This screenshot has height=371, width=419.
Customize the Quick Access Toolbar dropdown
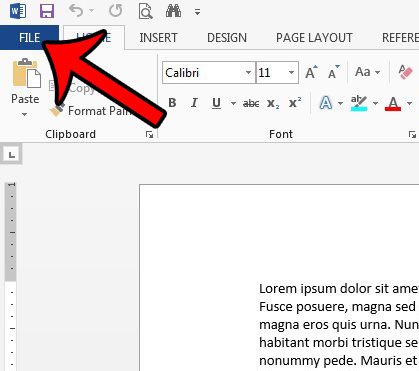click(197, 12)
